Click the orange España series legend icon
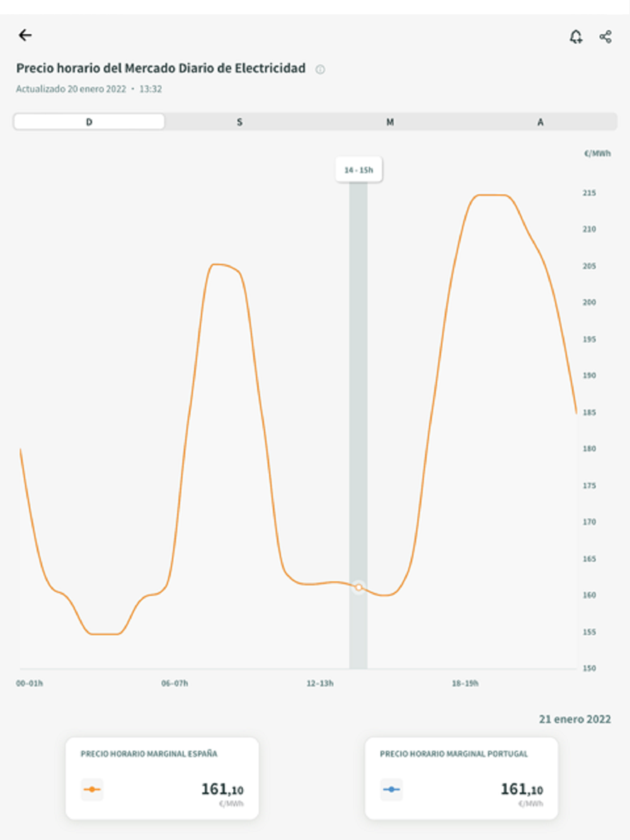 coord(92,789)
